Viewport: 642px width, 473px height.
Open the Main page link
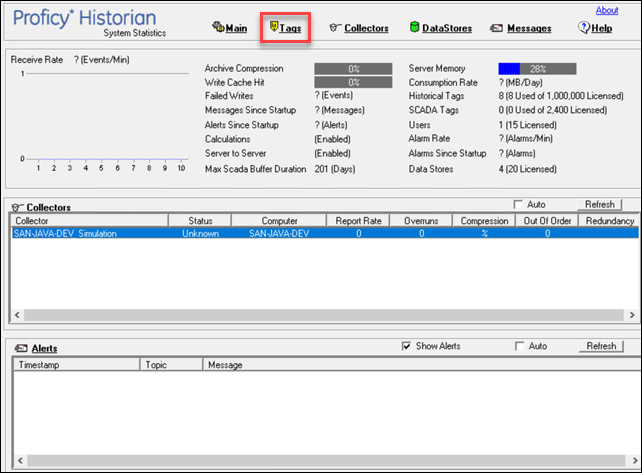pos(236,28)
